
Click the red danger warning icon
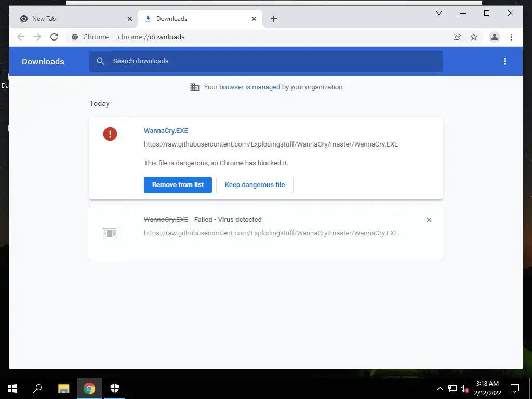[110, 134]
